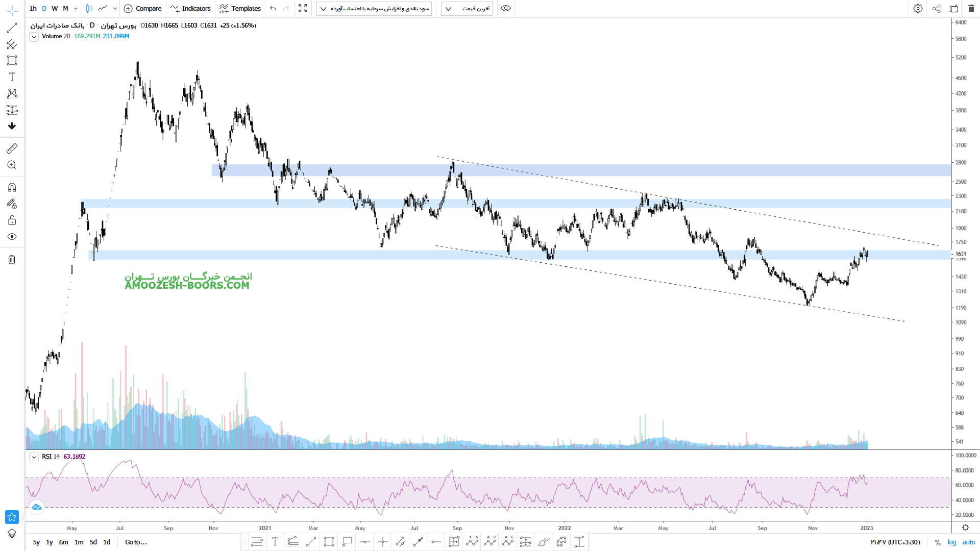Toggle lock all drawings icon
980x551 pixels.
(x=12, y=220)
